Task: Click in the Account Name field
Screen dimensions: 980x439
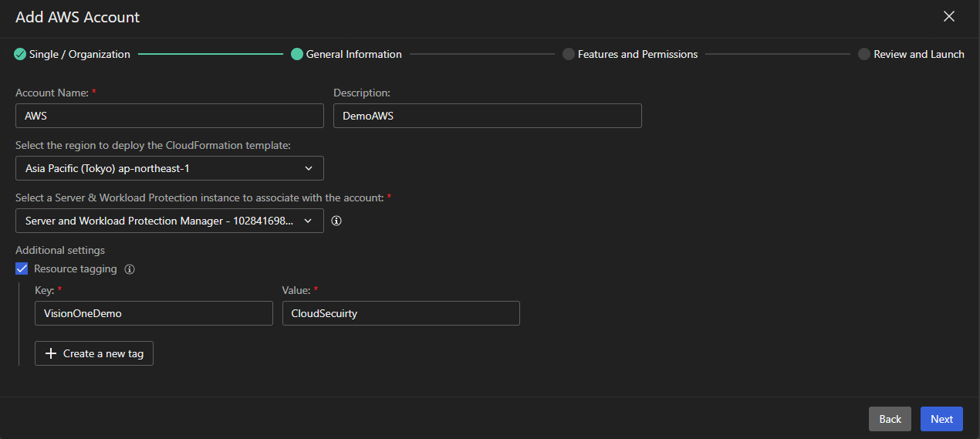Action: 169,116
